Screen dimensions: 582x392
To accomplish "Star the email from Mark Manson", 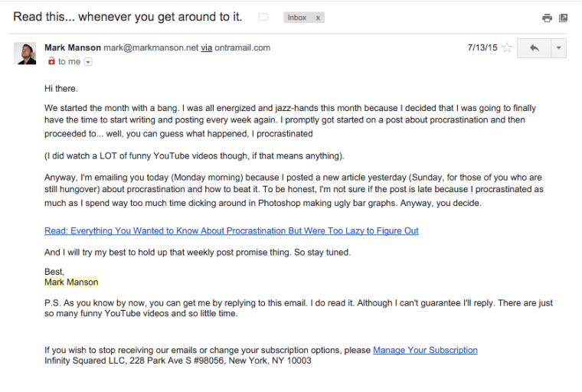I will click(x=507, y=48).
